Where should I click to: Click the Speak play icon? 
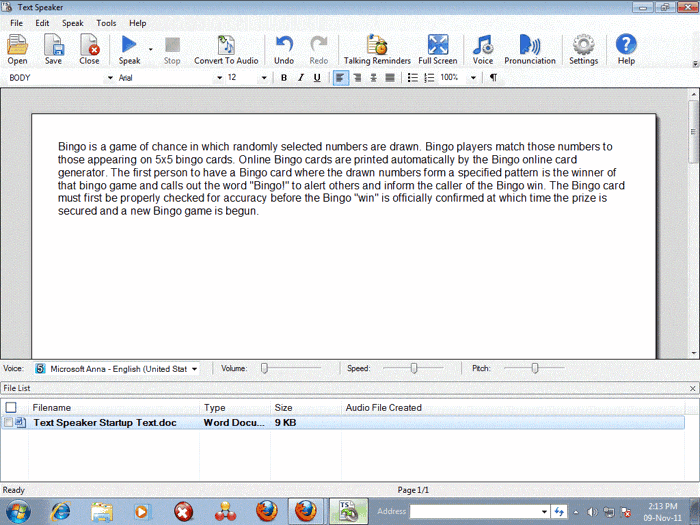[x=129, y=45]
